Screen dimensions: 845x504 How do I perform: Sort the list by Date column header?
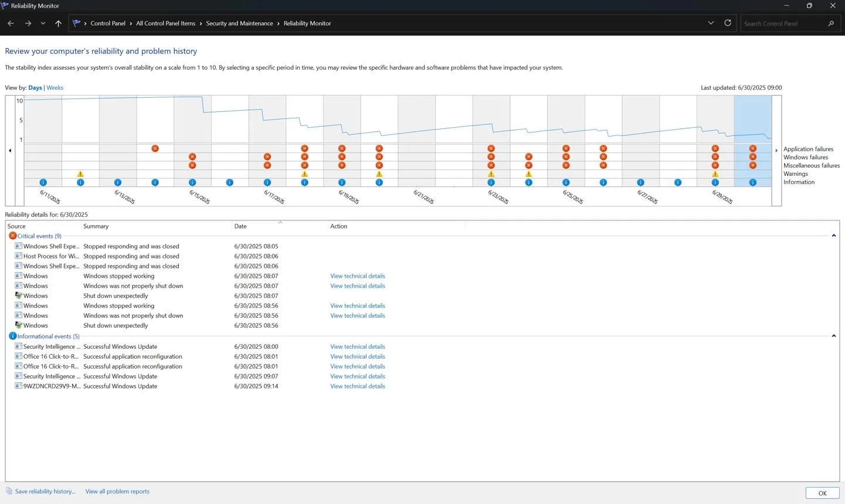pyautogui.click(x=280, y=226)
